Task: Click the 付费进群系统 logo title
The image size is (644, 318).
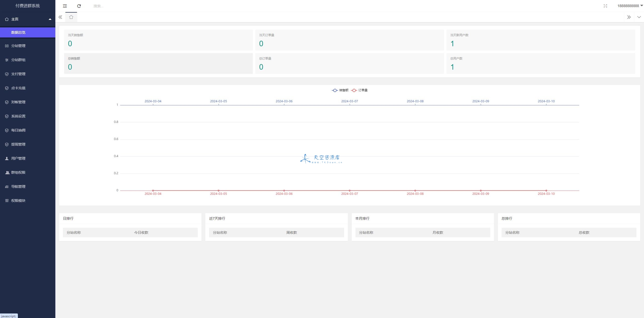Action: pos(28,6)
